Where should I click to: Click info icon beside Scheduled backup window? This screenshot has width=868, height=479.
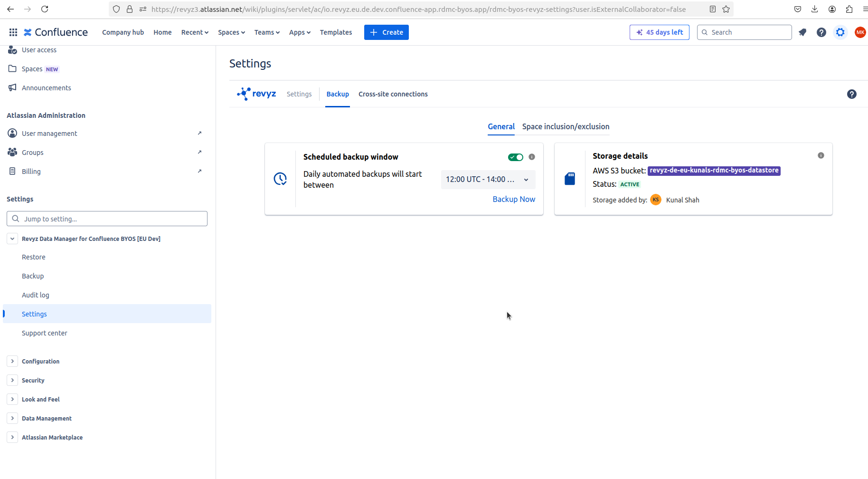point(532,157)
